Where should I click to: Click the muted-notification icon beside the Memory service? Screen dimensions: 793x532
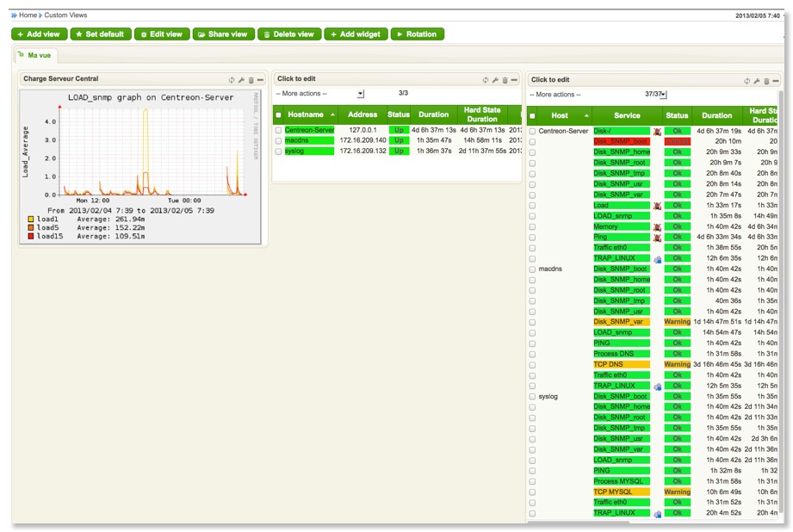click(658, 226)
